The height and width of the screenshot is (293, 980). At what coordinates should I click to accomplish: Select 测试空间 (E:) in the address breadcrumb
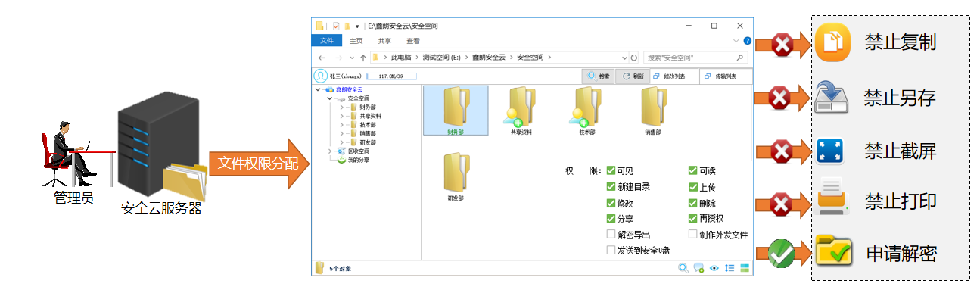(x=441, y=58)
